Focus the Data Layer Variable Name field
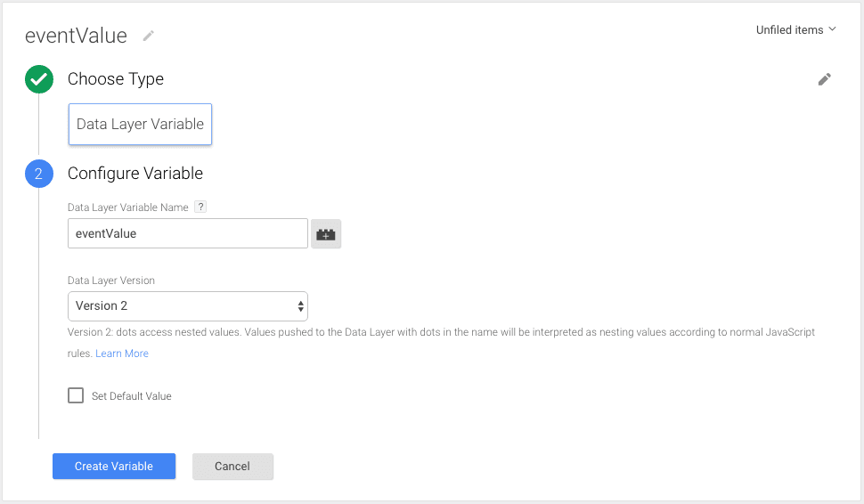864x504 pixels. pyautogui.click(x=187, y=234)
